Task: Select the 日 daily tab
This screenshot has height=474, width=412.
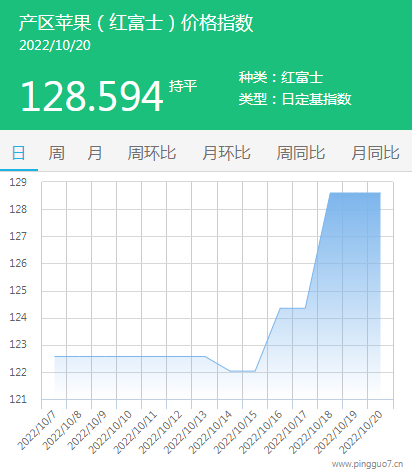Action: point(19,153)
